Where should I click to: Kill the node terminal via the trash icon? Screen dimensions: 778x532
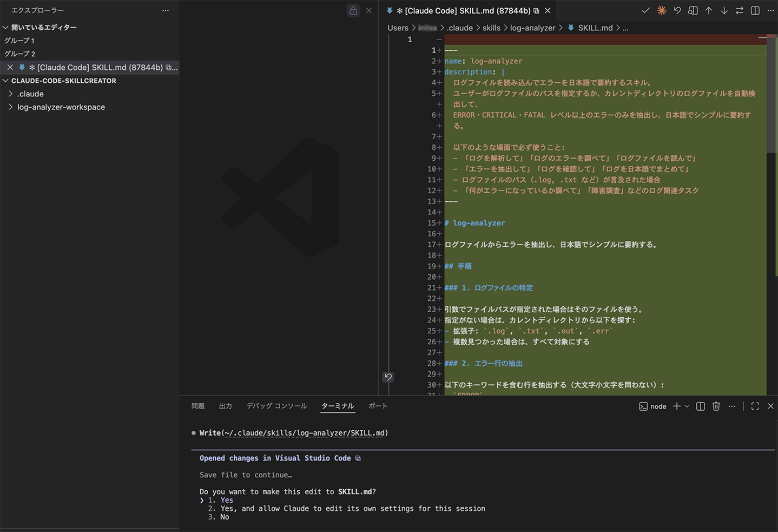click(x=716, y=406)
